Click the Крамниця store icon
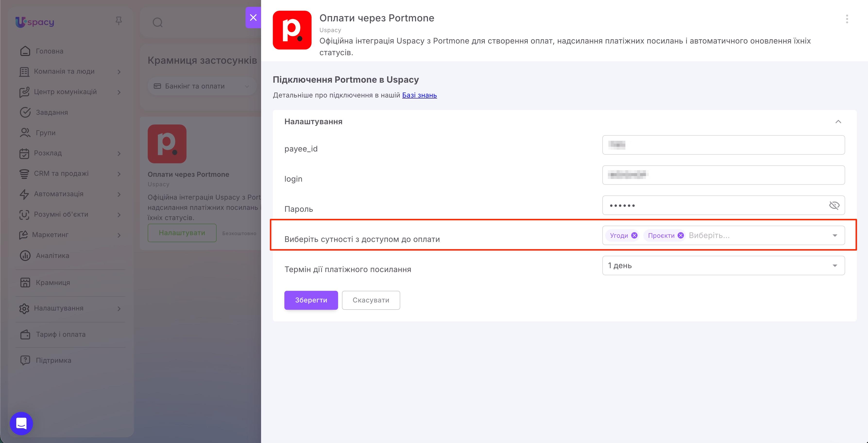 [x=25, y=283]
